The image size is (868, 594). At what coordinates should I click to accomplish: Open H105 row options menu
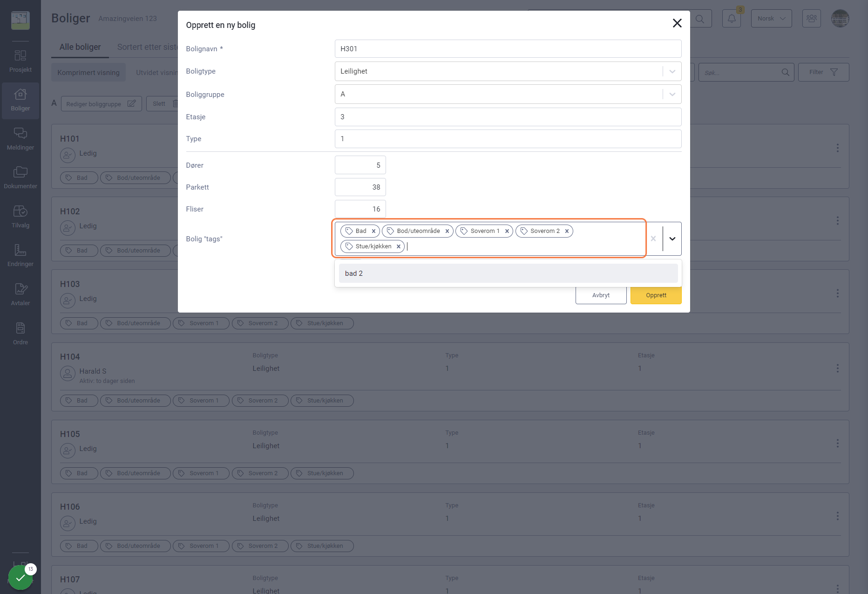[x=837, y=444]
